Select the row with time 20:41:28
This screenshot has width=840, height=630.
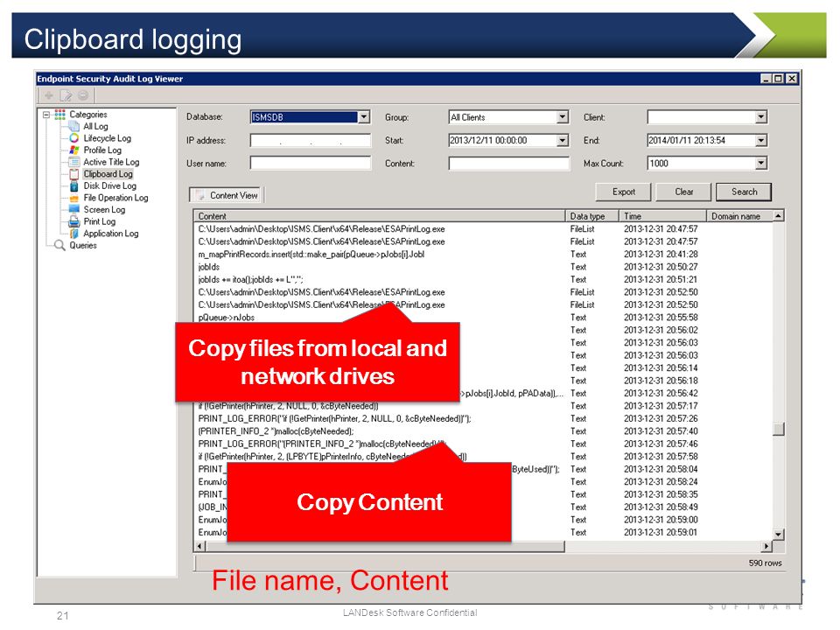click(x=484, y=255)
